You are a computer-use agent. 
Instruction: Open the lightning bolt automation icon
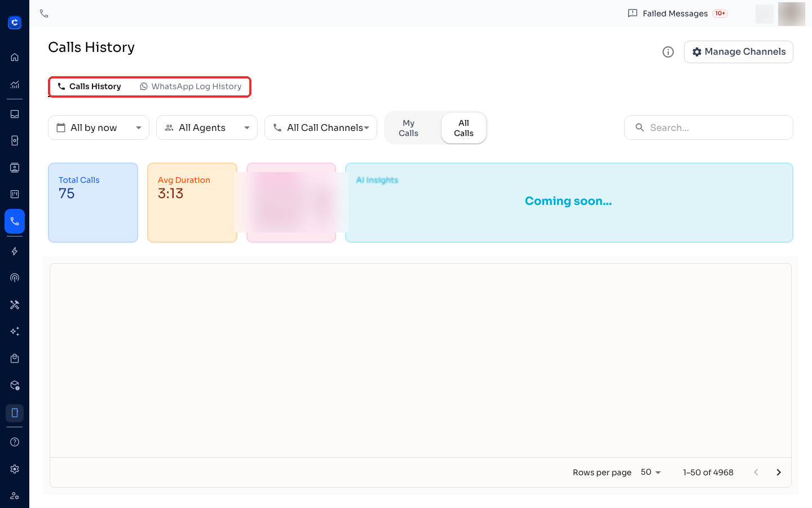15,251
